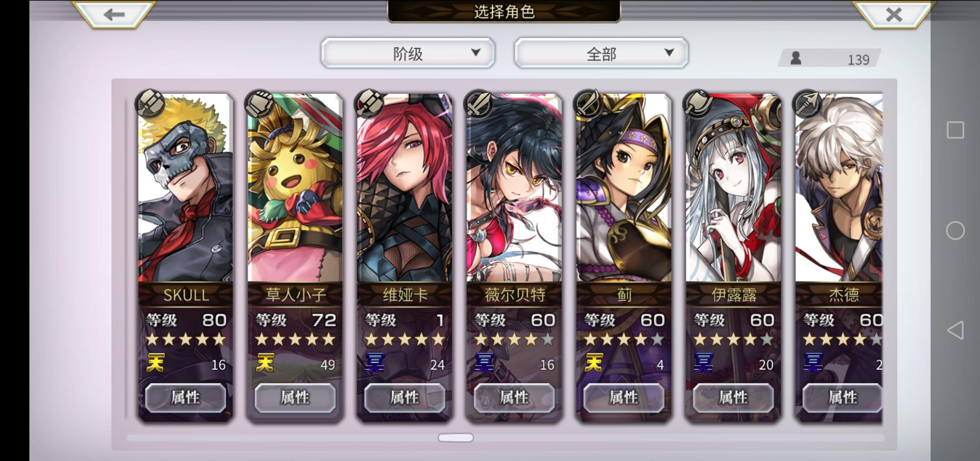Click the katana icon on 蓟 card
The height and width of the screenshot is (461, 980).
click(588, 104)
